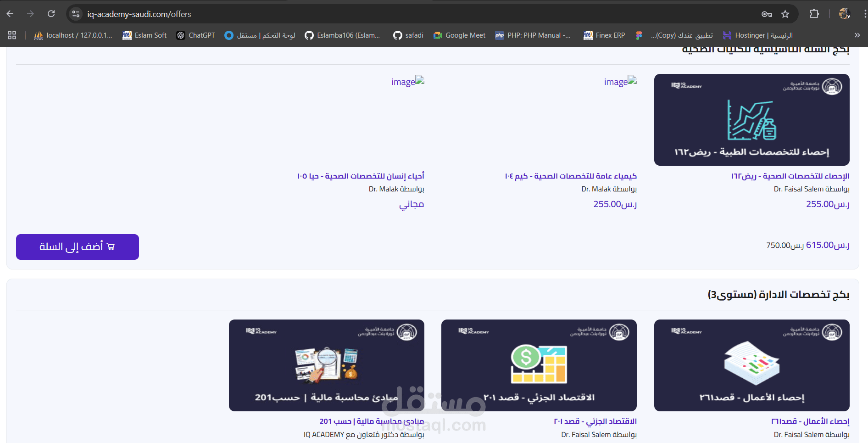The image size is (868, 443).
Task: Add the health bundle to cart (أضف إلى السلة)
Action: click(x=78, y=247)
